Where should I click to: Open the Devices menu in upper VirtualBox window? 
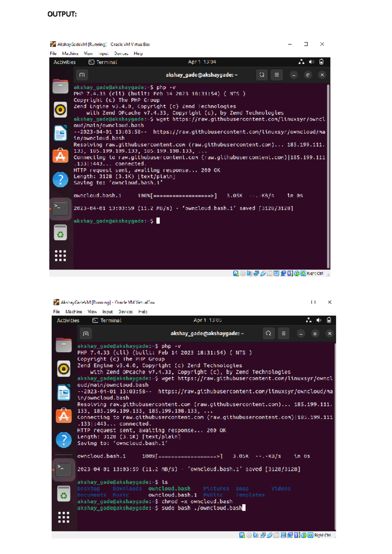tap(121, 54)
